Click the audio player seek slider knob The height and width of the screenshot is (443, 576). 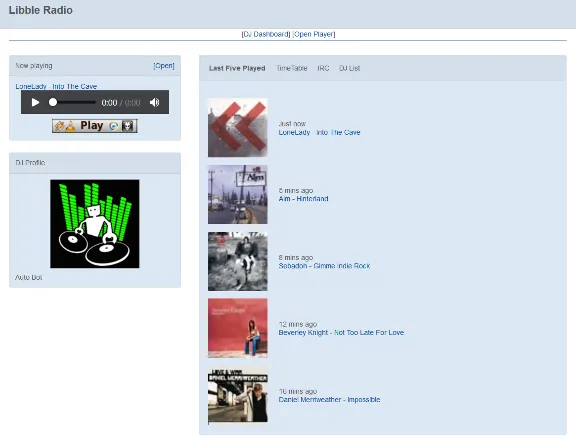[53, 102]
